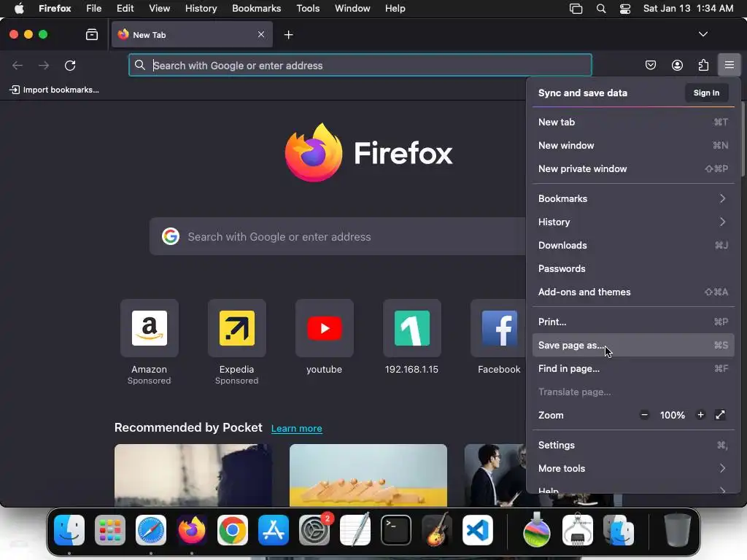Open a new tab with plus button

(288, 35)
